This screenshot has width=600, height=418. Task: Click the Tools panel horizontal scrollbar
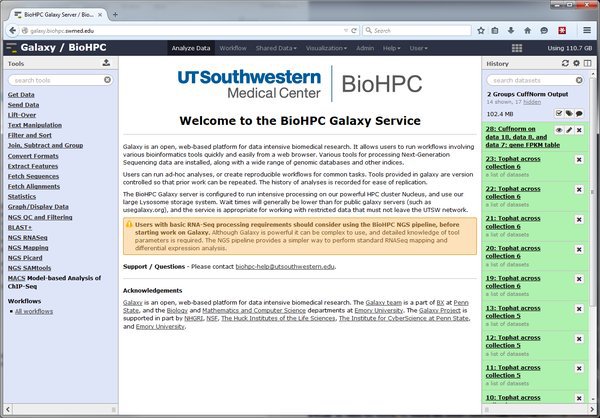coord(61,409)
